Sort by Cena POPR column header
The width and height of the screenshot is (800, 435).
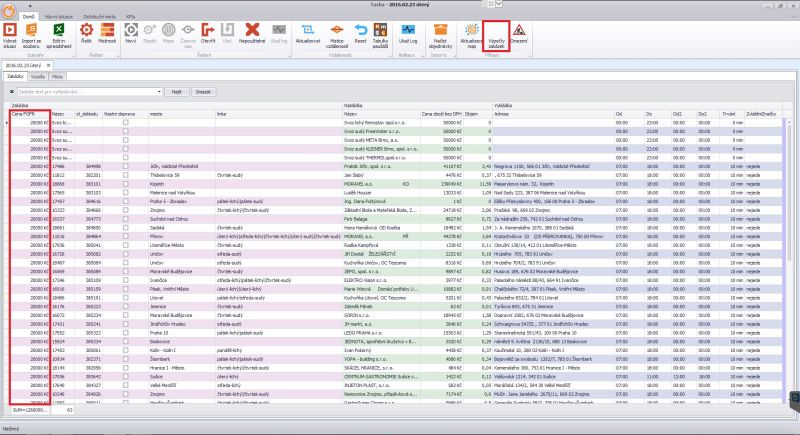(30, 114)
